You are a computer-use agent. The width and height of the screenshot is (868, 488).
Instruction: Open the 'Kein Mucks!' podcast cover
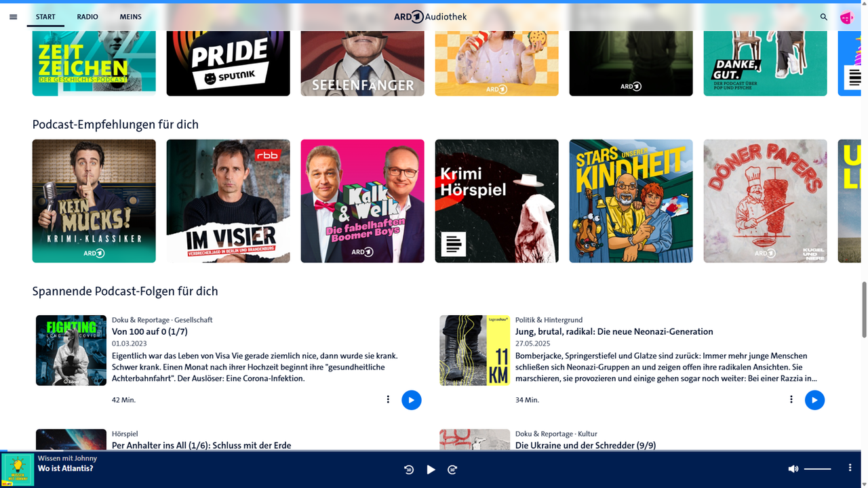point(94,201)
